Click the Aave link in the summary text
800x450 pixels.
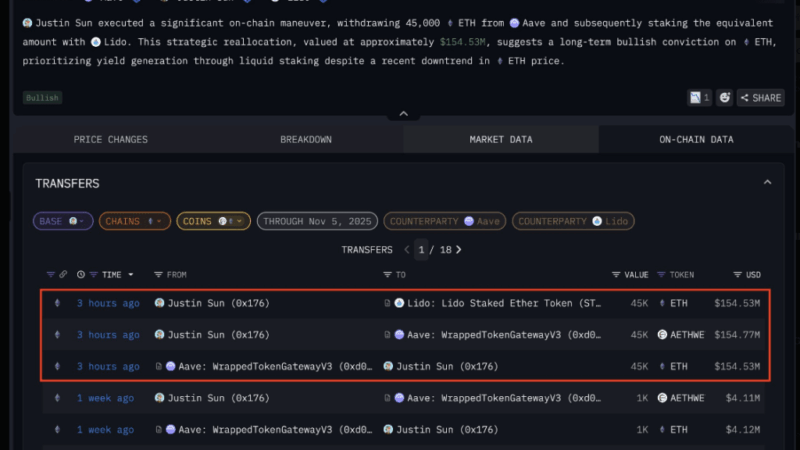coord(534,23)
